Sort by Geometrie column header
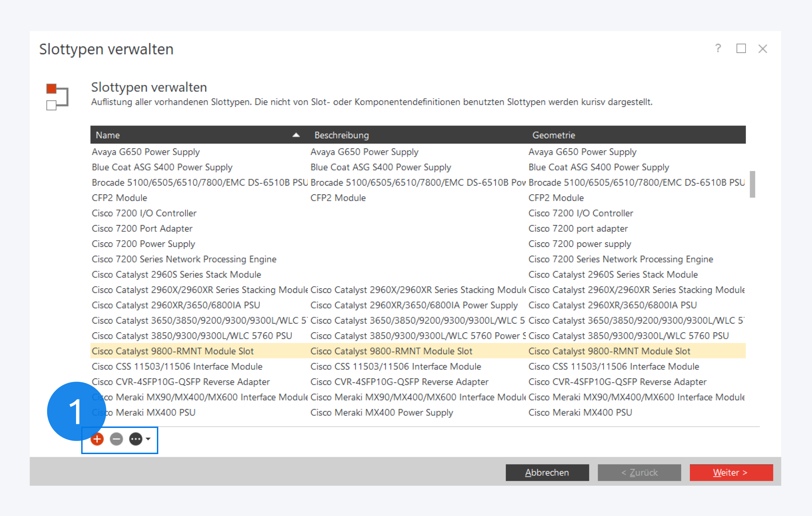Screen dimensions: 812x516 [x=553, y=135]
